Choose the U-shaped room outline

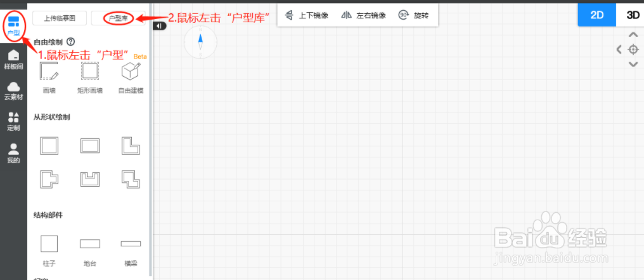[90, 180]
